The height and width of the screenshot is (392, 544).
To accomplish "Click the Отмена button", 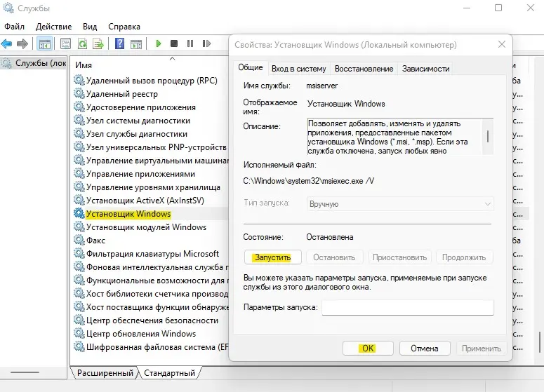I will [x=425, y=349].
